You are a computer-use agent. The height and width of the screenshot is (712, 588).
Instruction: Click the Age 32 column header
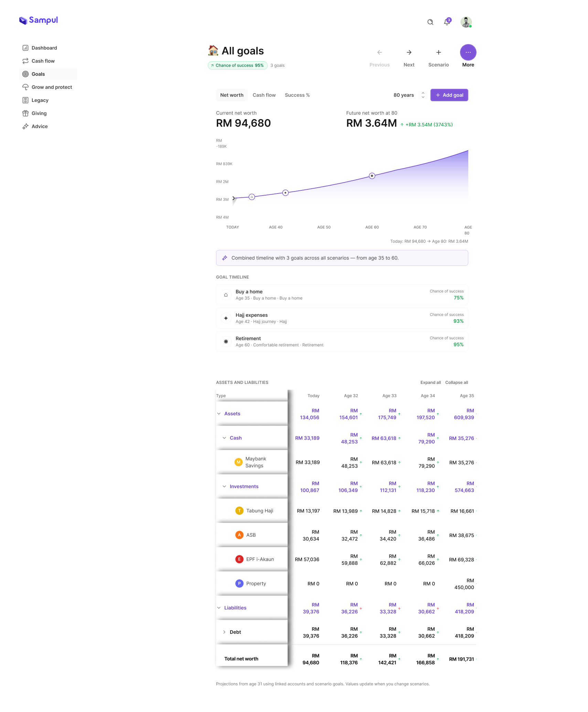tap(351, 396)
